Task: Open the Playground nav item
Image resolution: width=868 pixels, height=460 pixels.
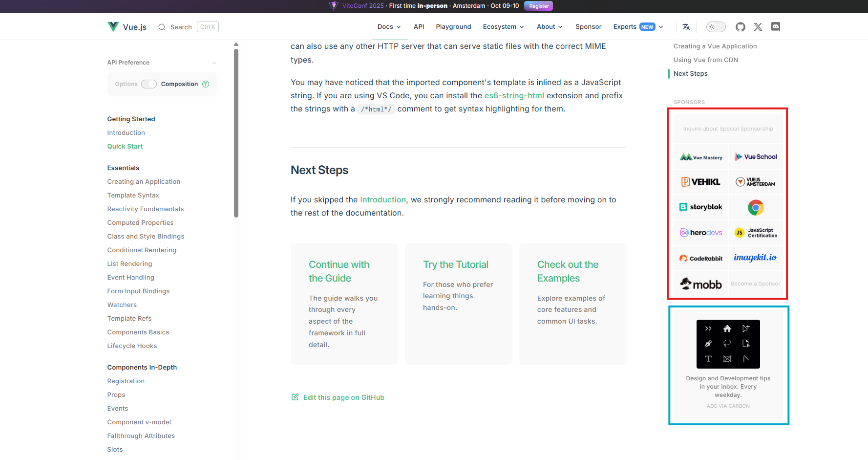Action: coord(453,27)
